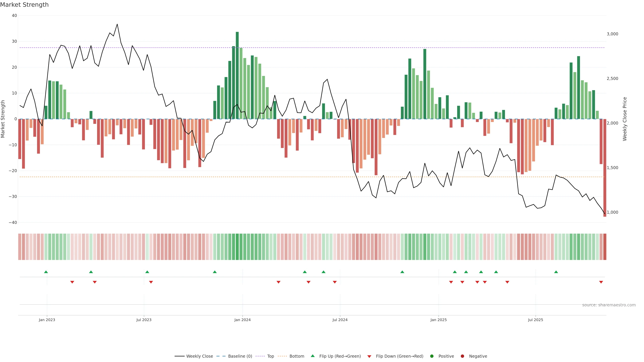Click the blue dashed Baseline legend icon

point(221,356)
